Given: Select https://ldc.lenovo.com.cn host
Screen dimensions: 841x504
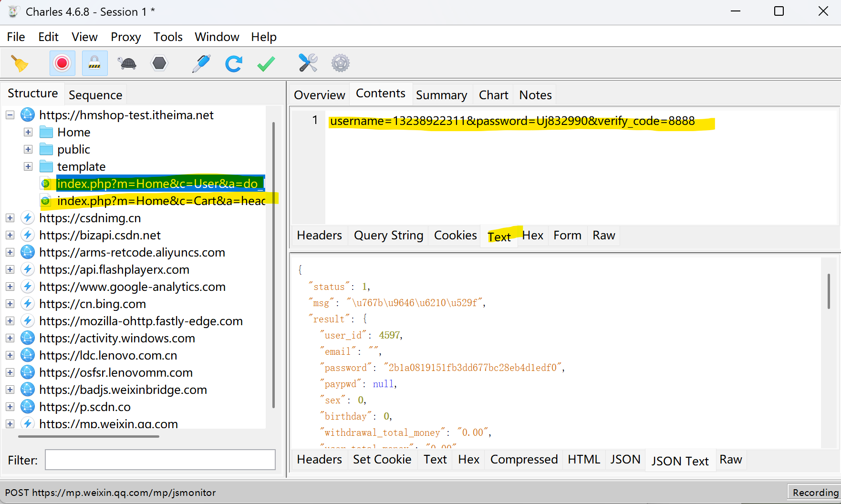Looking at the screenshot, I should [108, 355].
